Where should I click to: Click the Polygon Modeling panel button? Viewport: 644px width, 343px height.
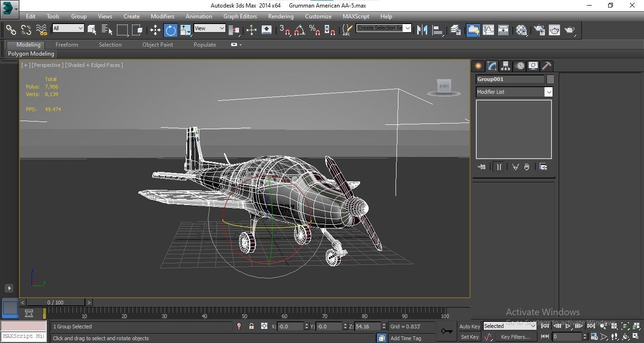[31, 54]
